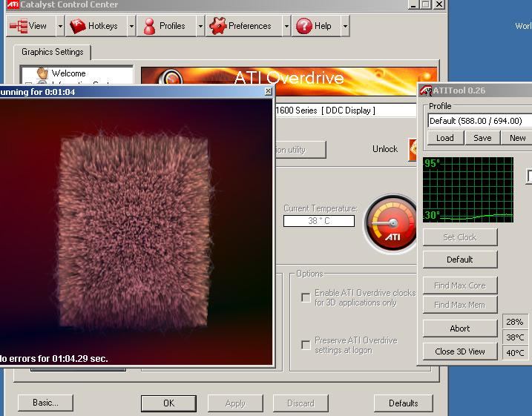532x416 pixels.
Task: Enable ATI Overdrive clocks for 3D only
Action: click(x=306, y=297)
